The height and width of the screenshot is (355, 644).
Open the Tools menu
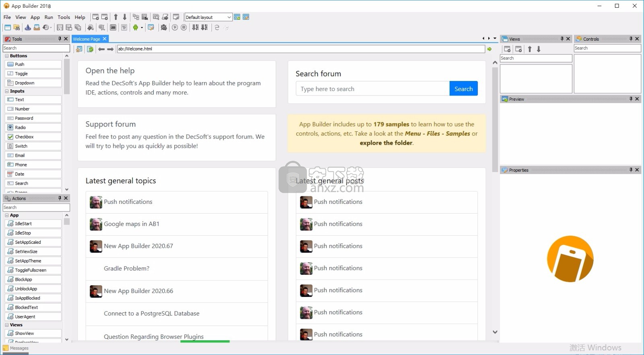click(x=64, y=17)
